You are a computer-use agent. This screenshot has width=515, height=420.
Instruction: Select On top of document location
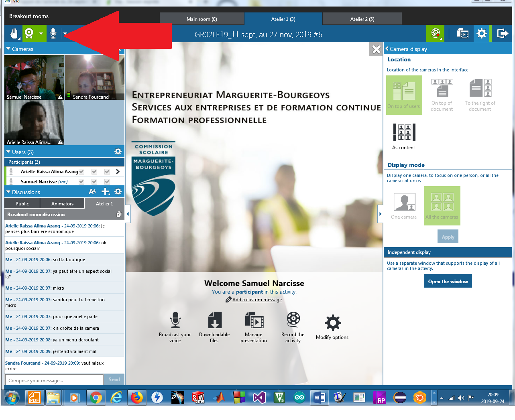coord(442,95)
